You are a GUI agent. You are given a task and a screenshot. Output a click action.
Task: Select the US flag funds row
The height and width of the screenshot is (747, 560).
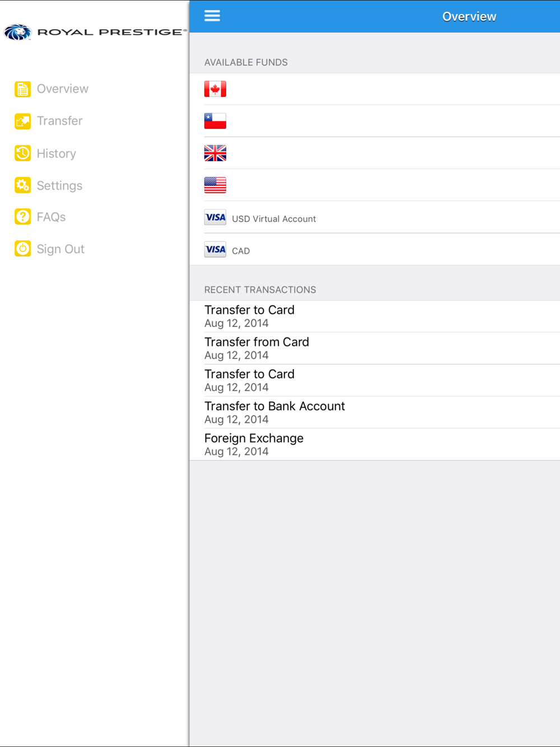(375, 185)
